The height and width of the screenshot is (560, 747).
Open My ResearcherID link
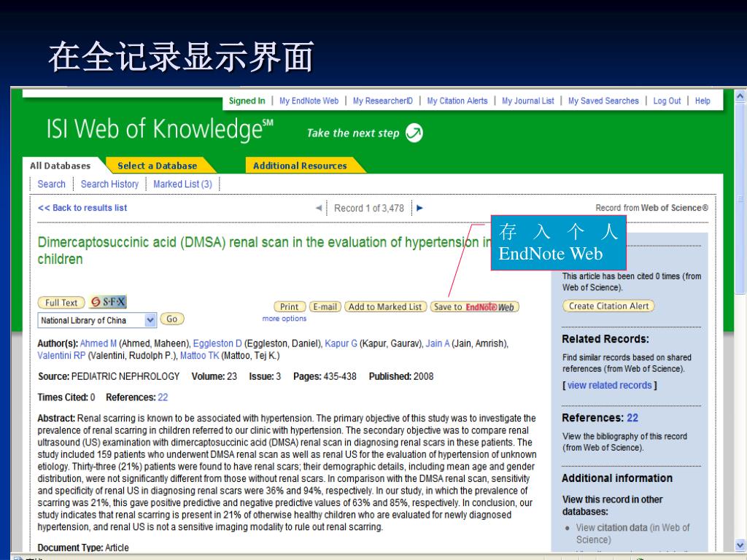tap(382, 101)
